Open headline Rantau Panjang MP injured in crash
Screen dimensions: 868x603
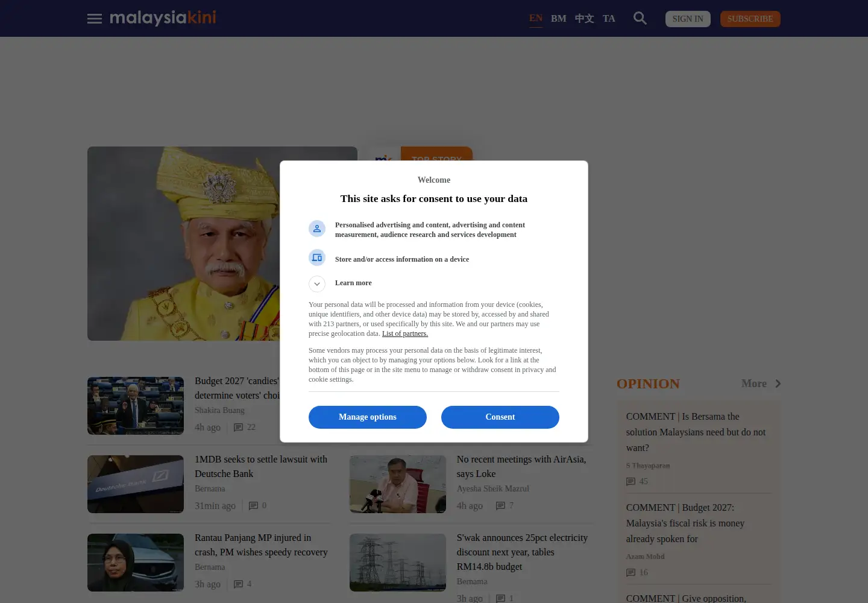261,545
